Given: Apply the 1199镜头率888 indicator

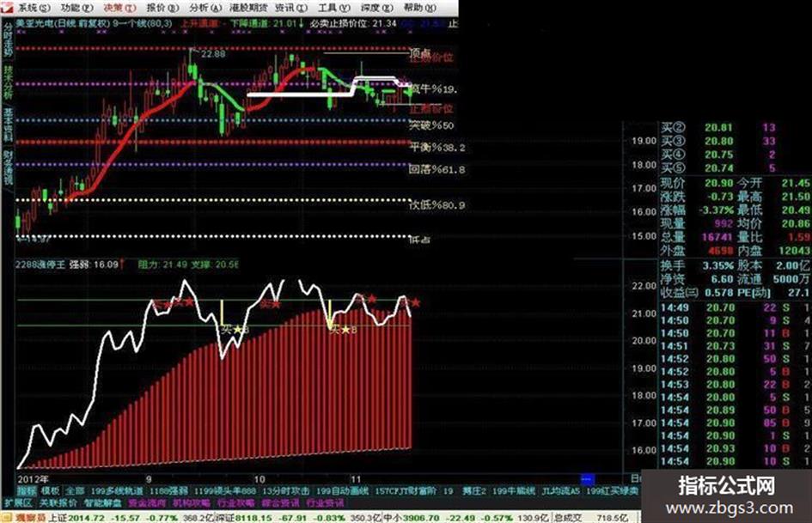Looking at the screenshot, I should 225,490.
